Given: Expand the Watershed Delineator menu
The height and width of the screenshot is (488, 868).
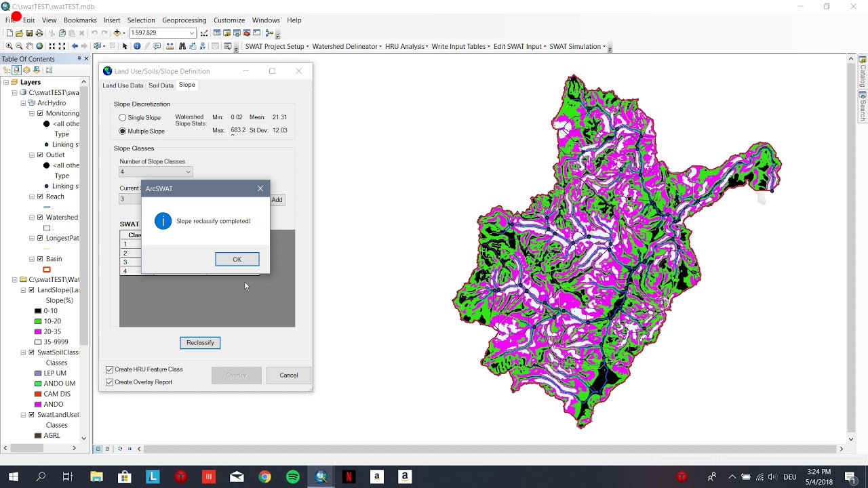Looking at the screenshot, I should pos(347,46).
